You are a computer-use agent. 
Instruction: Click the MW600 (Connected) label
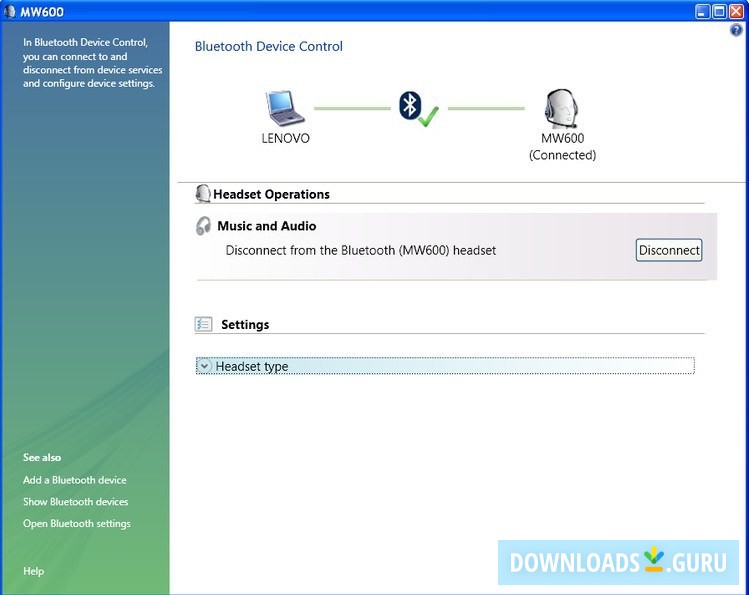562,147
